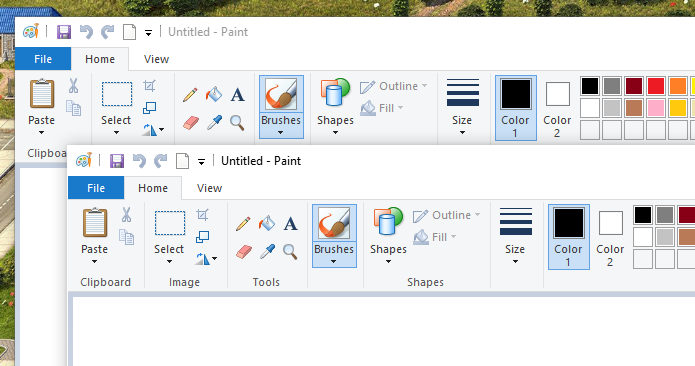Open Brushes dropdown in front Paint window

pyautogui.click(x=334, y=261)
